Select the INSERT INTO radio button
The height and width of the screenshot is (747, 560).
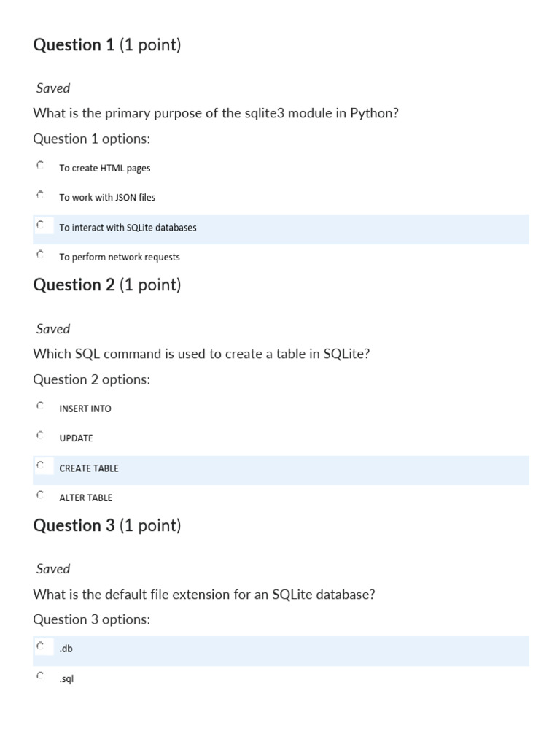pyautogui.click(x=40, y=406)
